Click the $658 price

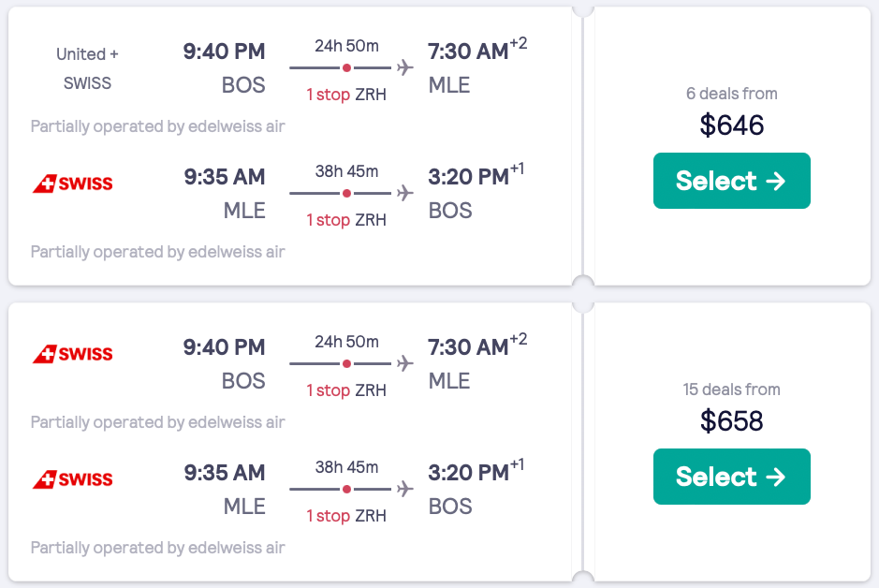pos(731,420)
